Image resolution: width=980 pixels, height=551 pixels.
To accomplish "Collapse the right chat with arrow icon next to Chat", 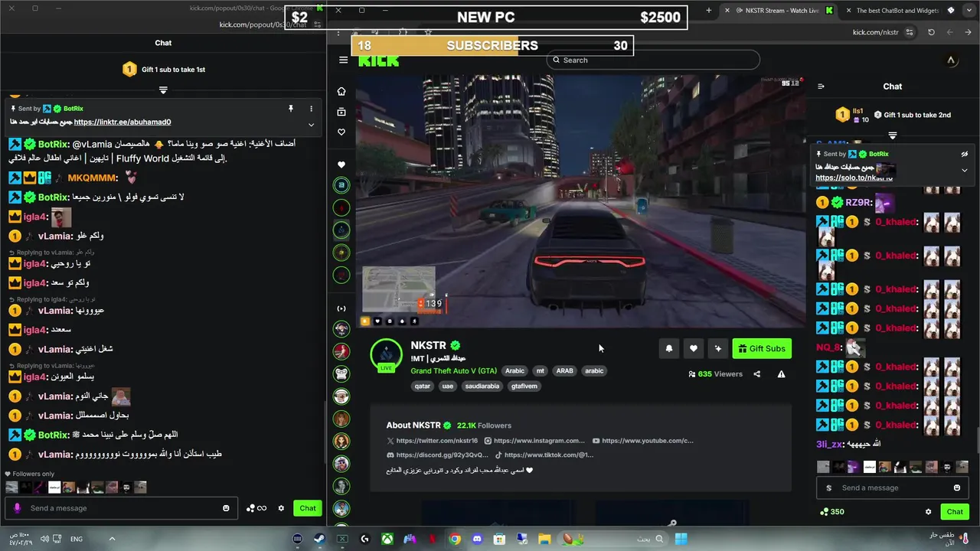I will tap(821, 86).
